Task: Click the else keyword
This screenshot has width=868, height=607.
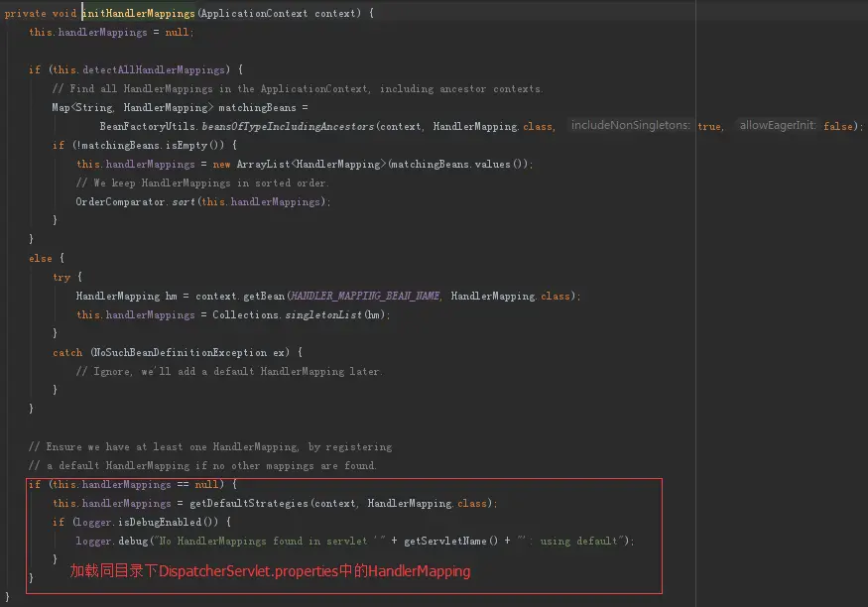Action: (41, 259)
